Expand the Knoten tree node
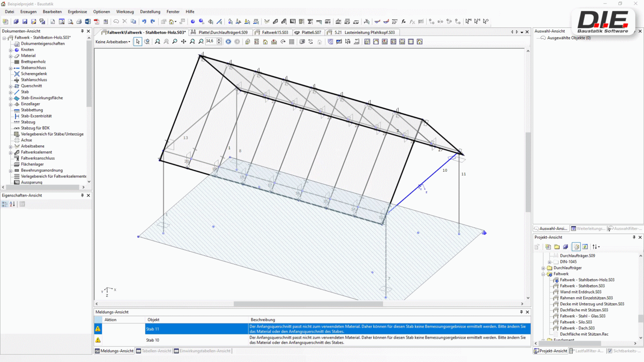The height and width of the screenshot is (362, 644). tap(10, 50)
